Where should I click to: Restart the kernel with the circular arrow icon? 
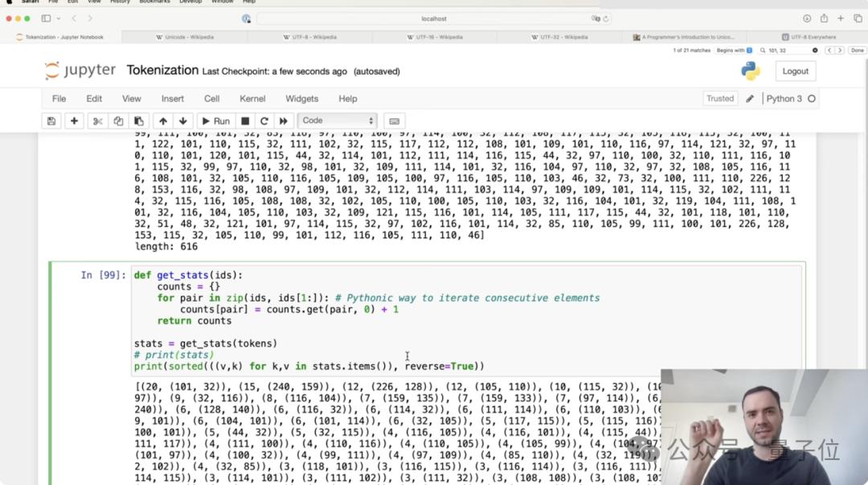coord(264,121)
